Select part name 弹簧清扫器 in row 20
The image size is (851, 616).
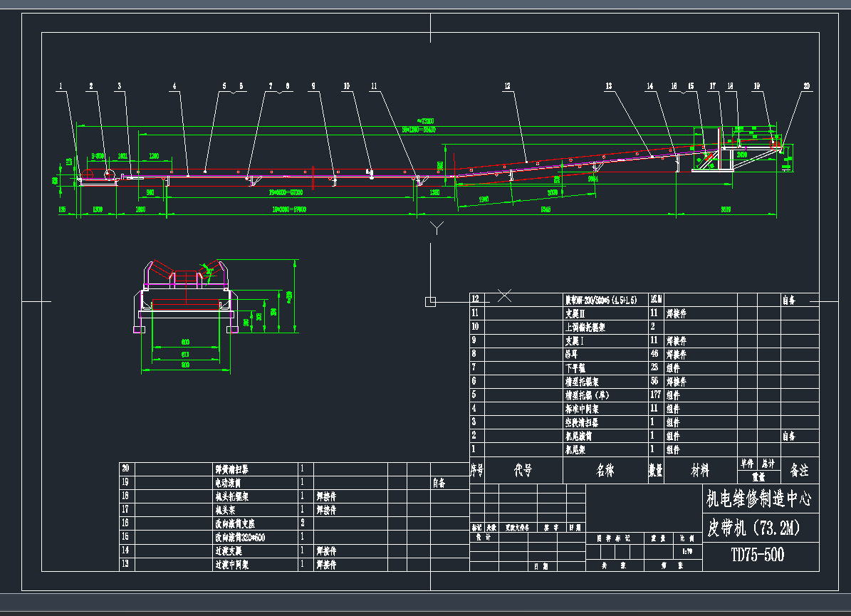231,469
